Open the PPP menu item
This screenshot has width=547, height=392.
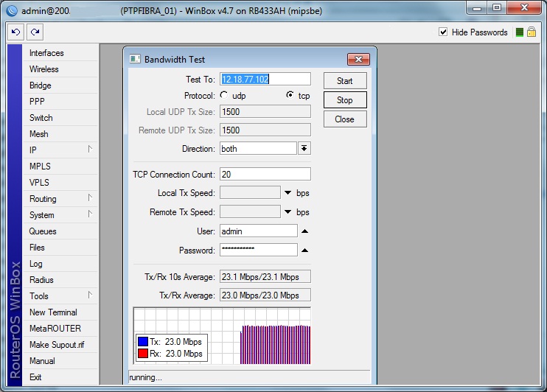pos(60,102)
